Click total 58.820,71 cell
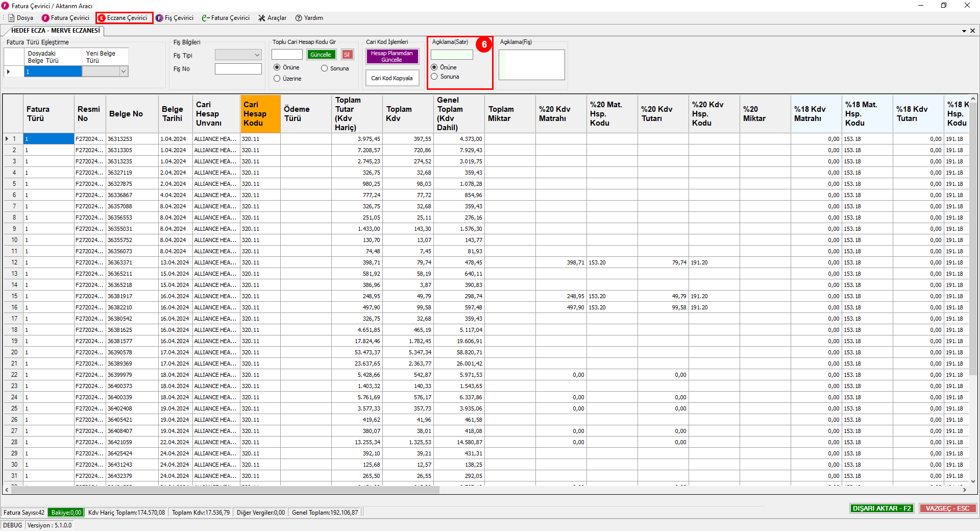980x531 pixels. click(459, 352)
